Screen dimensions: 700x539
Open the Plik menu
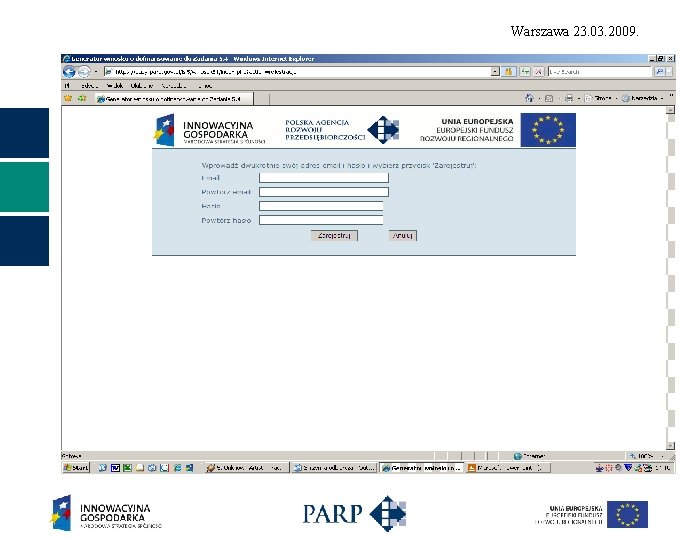click(67, 85)
